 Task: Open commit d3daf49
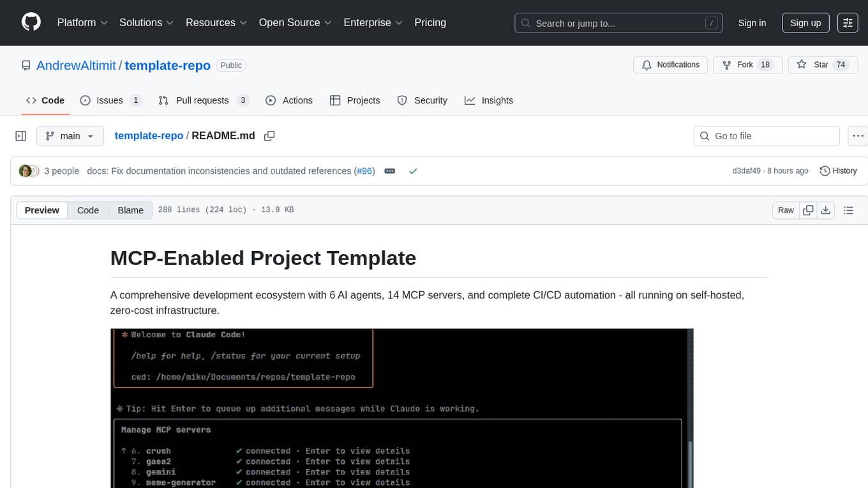(747, 171)
